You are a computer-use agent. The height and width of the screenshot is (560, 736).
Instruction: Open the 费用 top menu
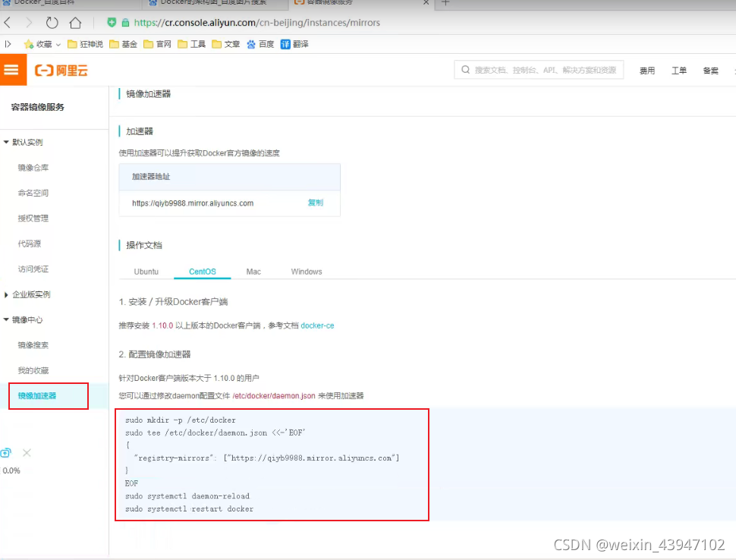tap(646, 71)
